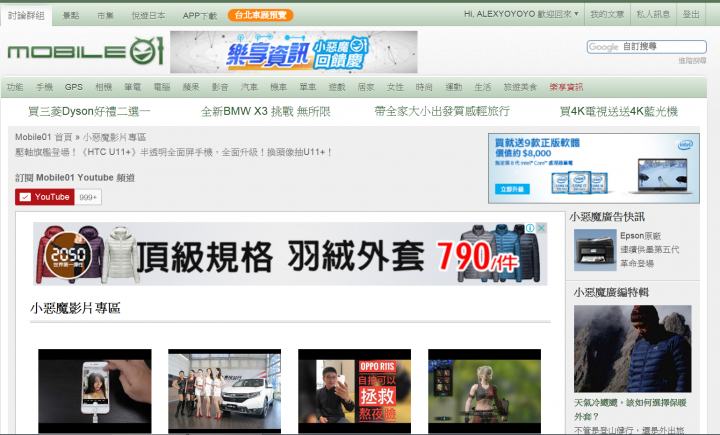This screenshot has width=720, height=435.
Task: Click the Epson printer thumbnail
Action: point(595,250)
